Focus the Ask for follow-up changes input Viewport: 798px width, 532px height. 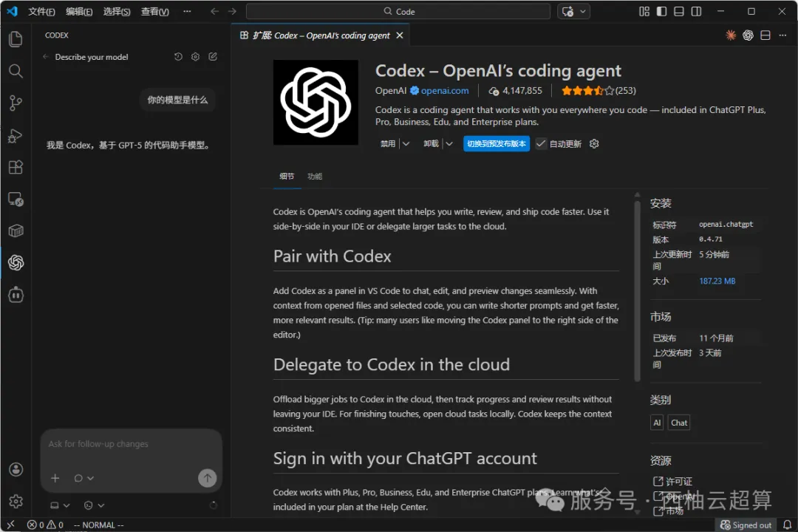click(132, 444)
